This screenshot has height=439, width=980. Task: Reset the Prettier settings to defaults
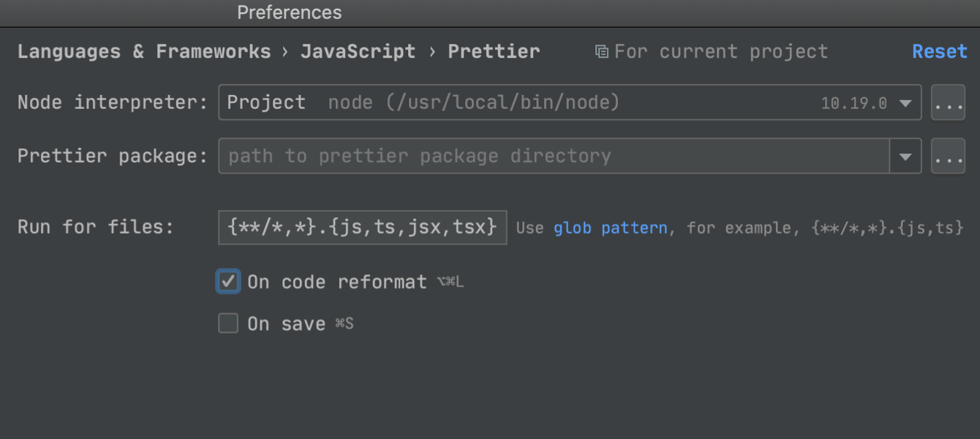point(939,52)
